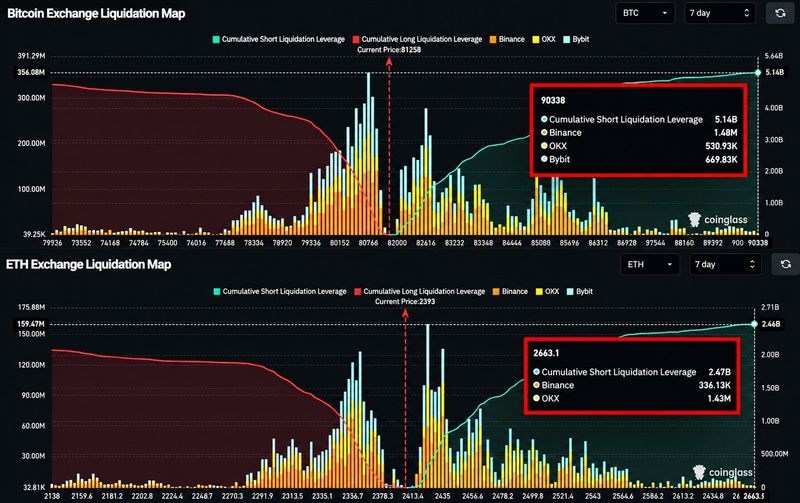800x503 pixels.
Task: Click the 2.71B right-axis label
Action: 770,307
